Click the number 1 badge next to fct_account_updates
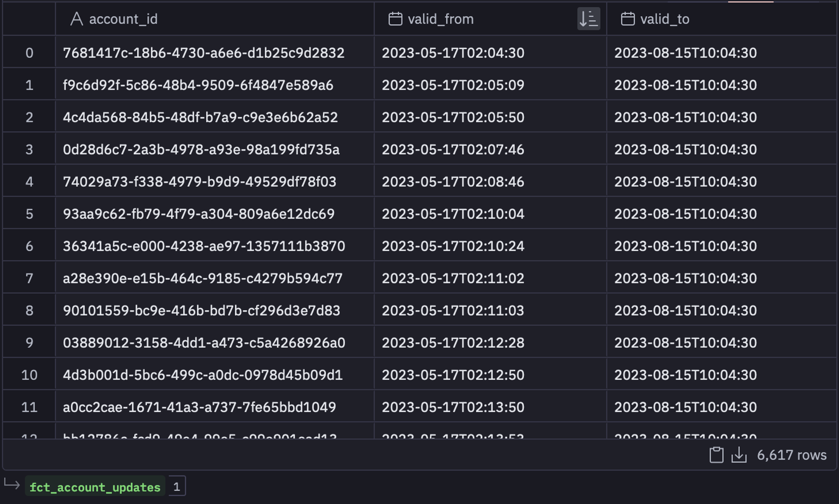The height and width of the screenshot is (504, 839). [177, 486]
